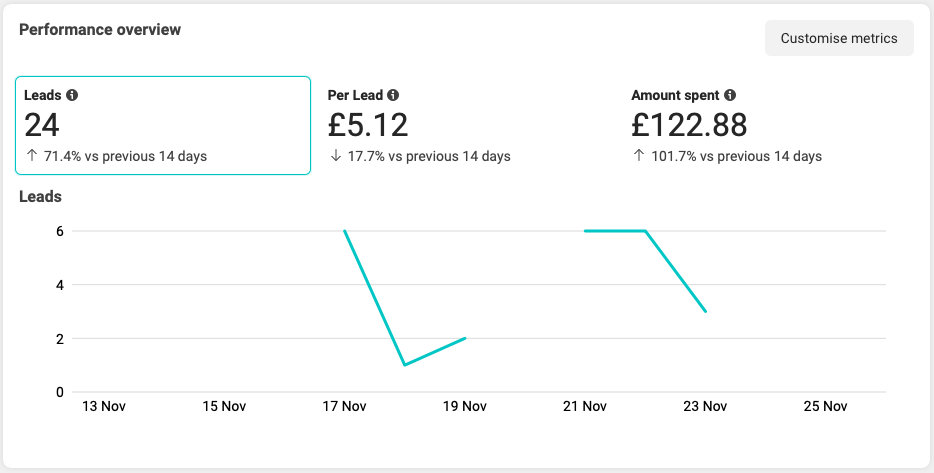Click the chart line end at 19 Nov

click(465, 338)
